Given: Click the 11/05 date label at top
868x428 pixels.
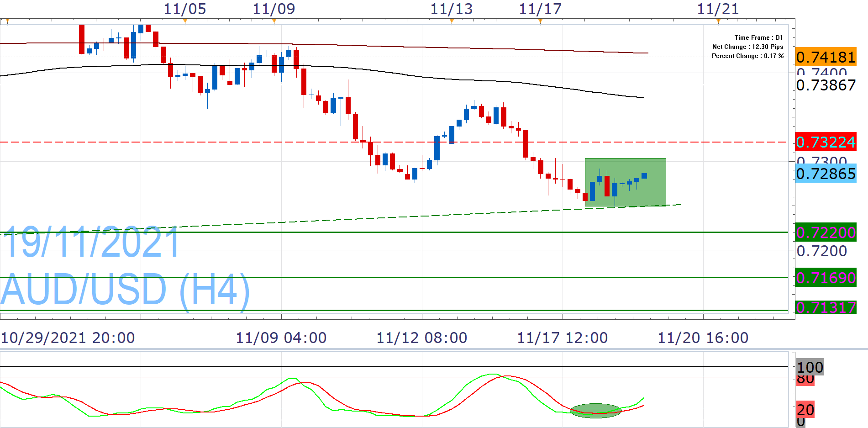Looking at the screenshot, I should coord(185,9).
